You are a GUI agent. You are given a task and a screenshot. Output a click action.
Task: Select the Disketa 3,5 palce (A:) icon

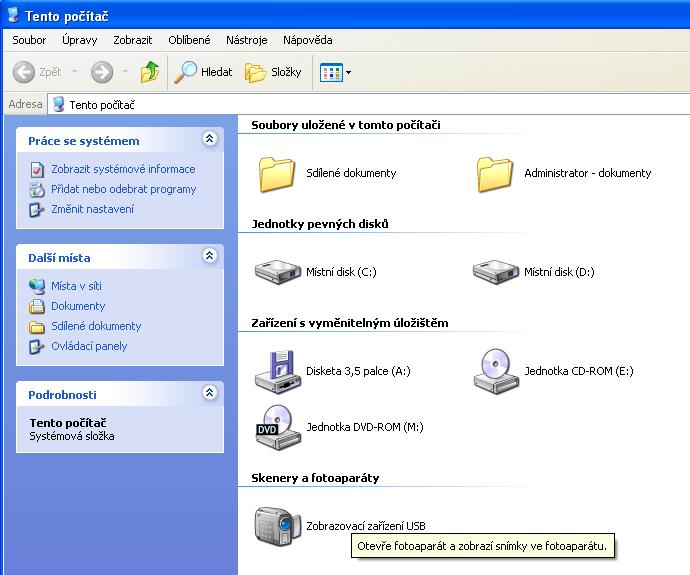277,371
